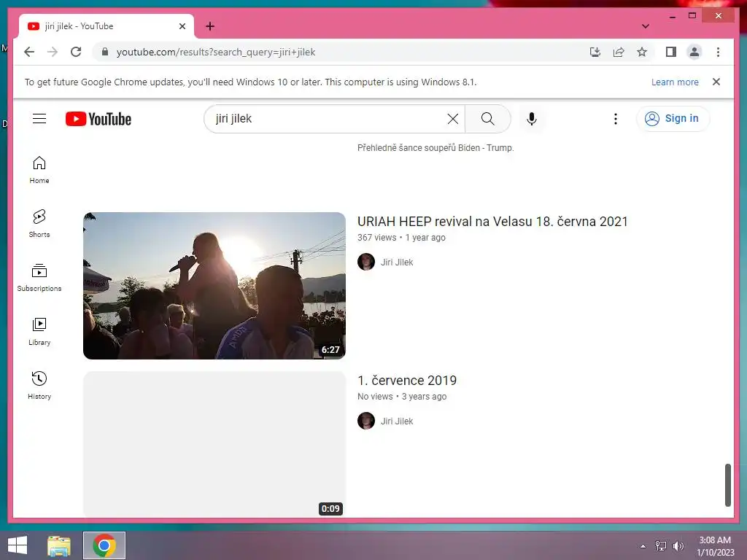
Task: Toggle Chrome side panel
Action: [x=671, y=52]
